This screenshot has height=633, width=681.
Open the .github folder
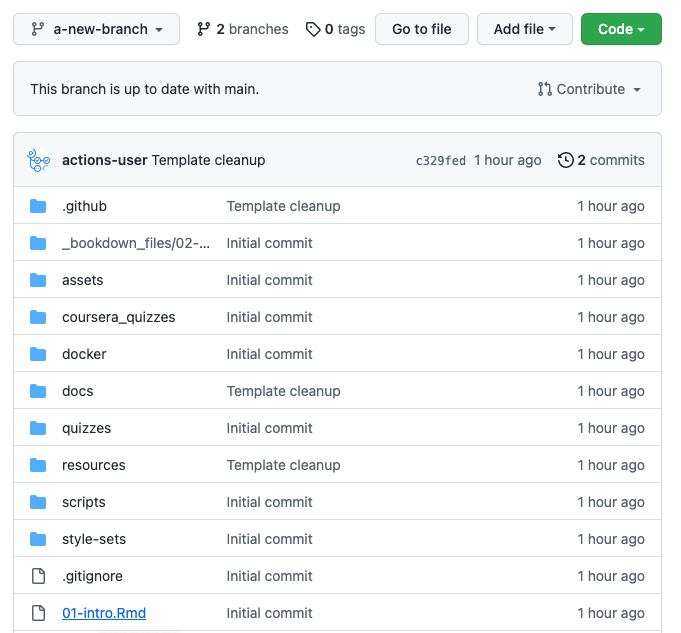pyautogui.click(x=84, y=206)
